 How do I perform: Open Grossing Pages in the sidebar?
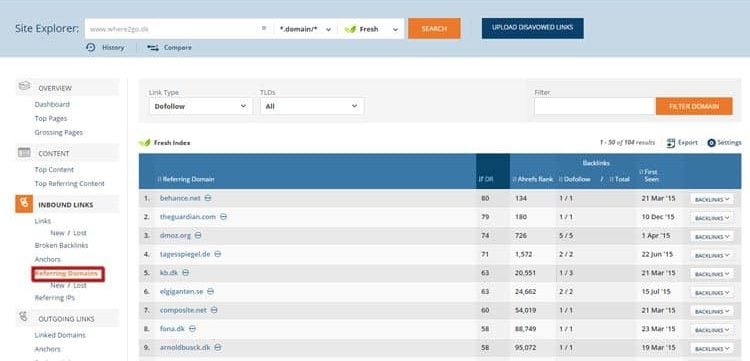click(58, 132)
